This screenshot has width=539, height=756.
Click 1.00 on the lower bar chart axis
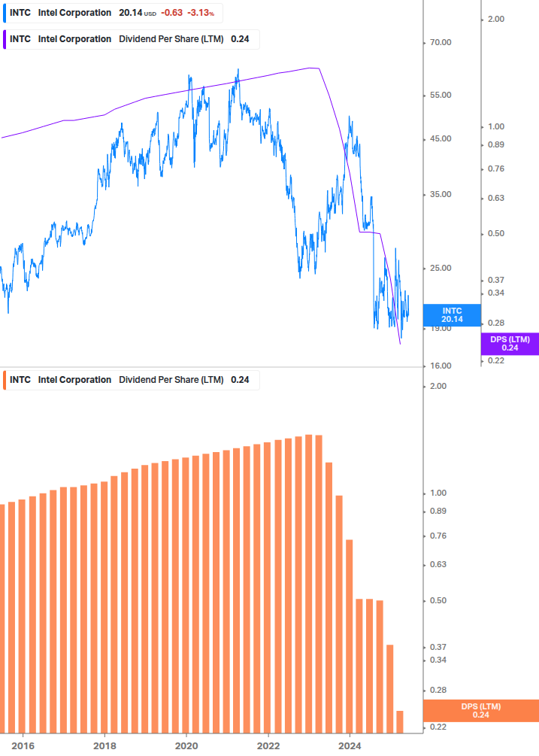(x=438, y=493)
